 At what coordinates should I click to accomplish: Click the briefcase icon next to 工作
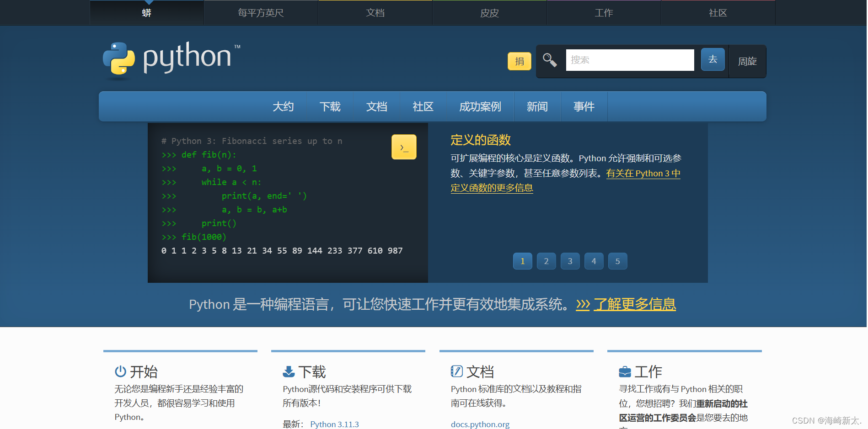625,371
